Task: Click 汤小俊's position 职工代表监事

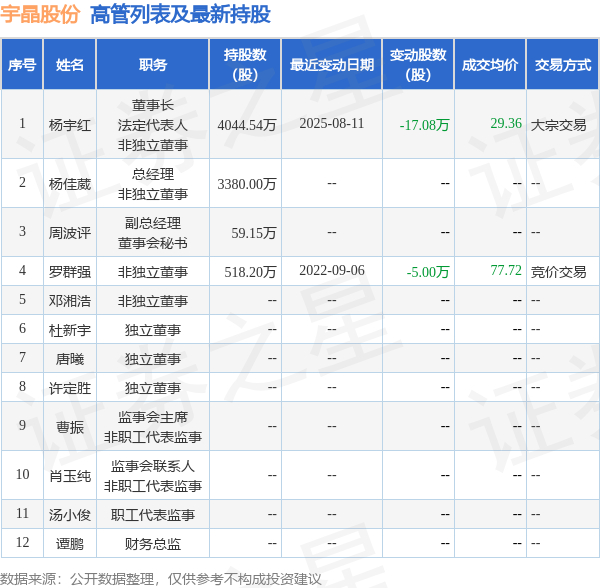Action: [153, 515]
